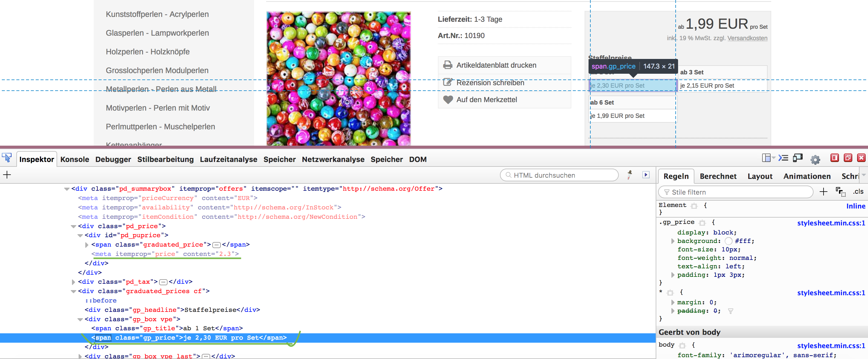Add a new CSS rule plus icon
The image size is (868, 359).
tap(823, 192)
